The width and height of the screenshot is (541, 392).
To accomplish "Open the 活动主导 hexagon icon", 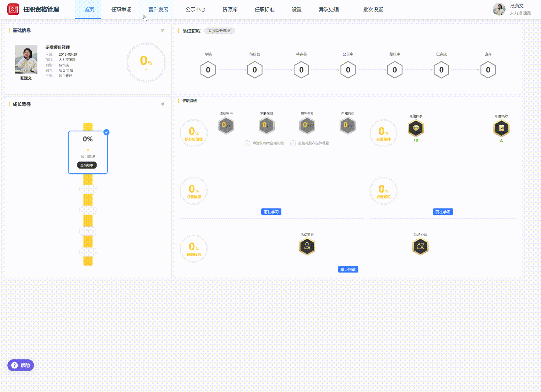I will coord(307,247).
